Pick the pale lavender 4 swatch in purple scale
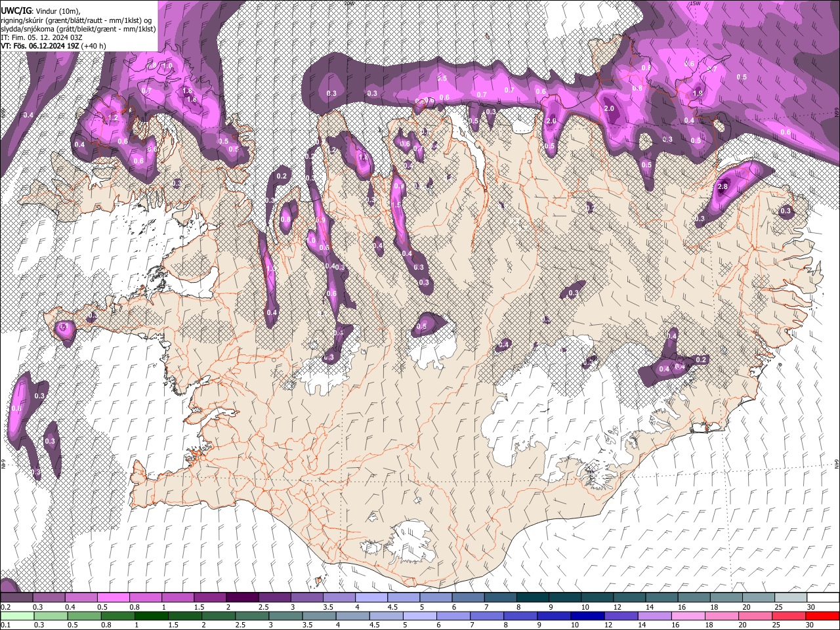The width and height of the screenshot is (840, 630). [x=370, y=598]
